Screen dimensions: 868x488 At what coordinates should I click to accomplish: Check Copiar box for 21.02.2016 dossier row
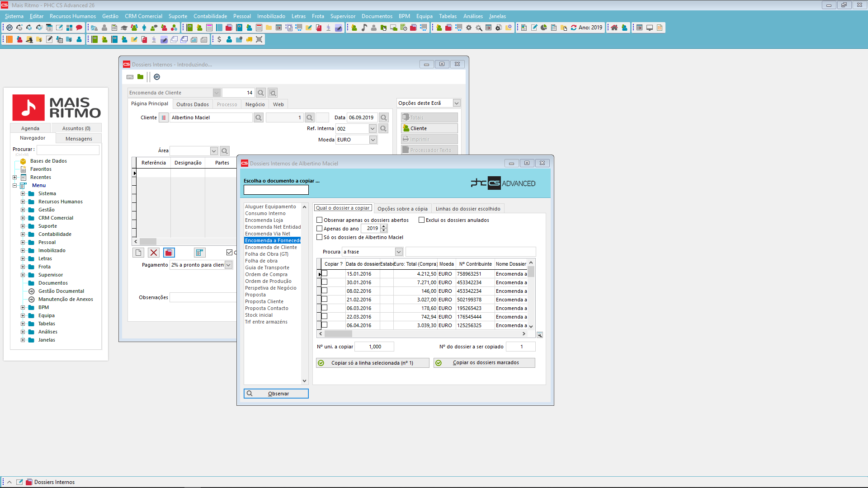coord(325,299)
